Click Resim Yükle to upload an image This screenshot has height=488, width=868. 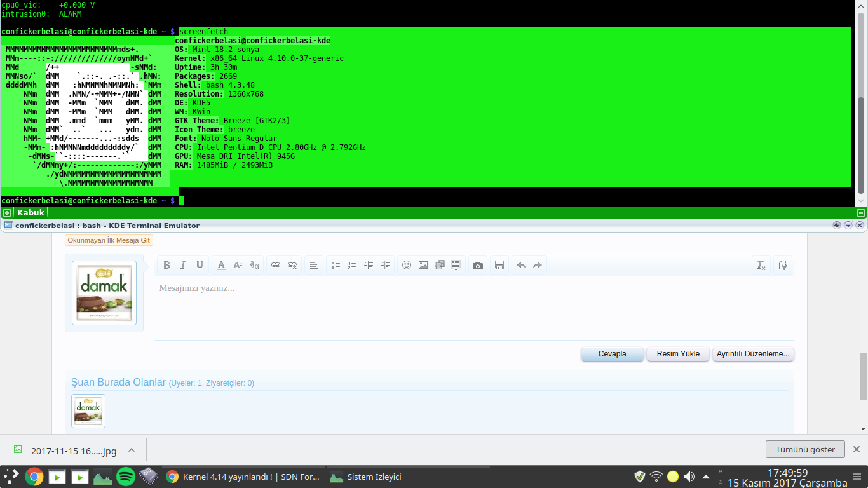678,354
